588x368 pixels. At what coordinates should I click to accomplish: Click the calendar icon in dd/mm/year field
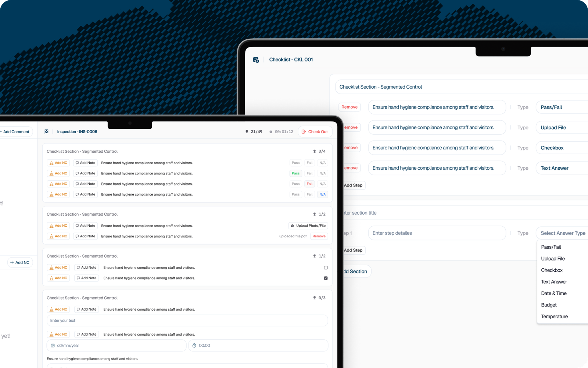(53, 346)
